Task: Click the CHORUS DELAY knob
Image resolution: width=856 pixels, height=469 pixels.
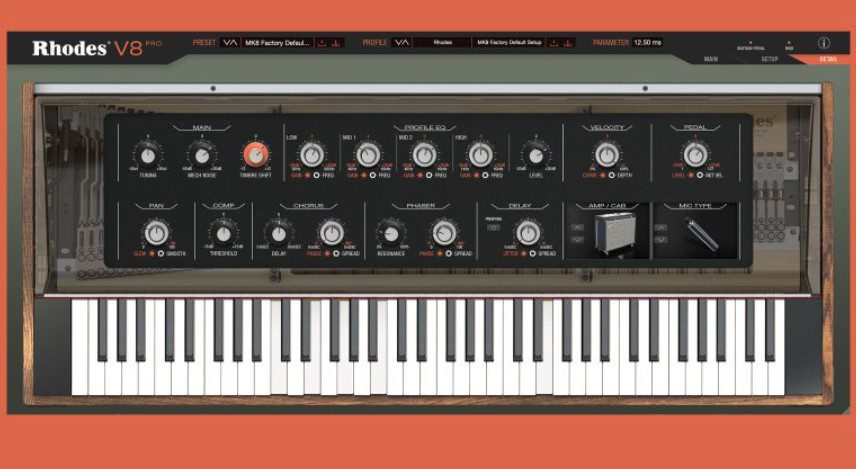Action: (x=279, y=234)
